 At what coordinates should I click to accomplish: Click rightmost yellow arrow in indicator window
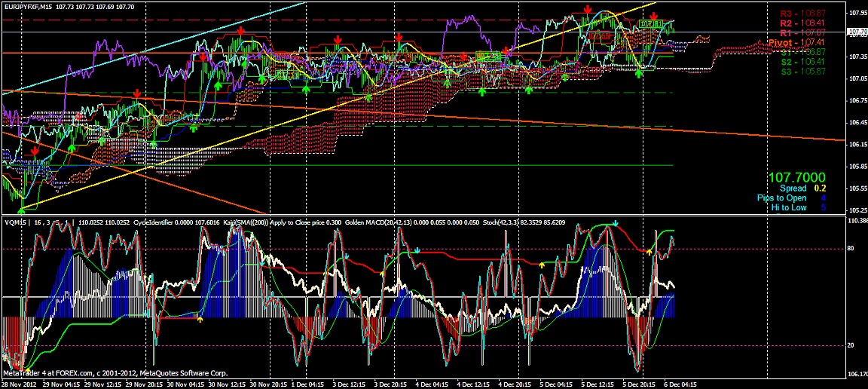click(649, 250)
